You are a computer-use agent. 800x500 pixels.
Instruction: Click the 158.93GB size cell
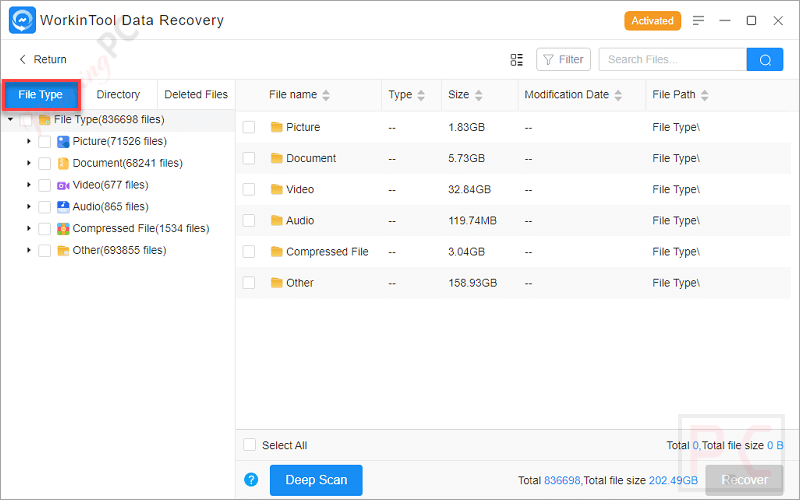tap(472, 283)
